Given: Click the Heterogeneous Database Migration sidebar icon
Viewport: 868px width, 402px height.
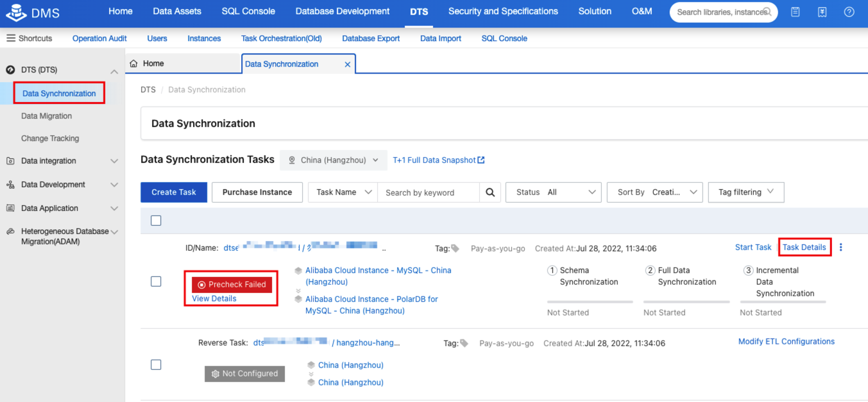Looking at the screenshot, I should tap(10, 231).
